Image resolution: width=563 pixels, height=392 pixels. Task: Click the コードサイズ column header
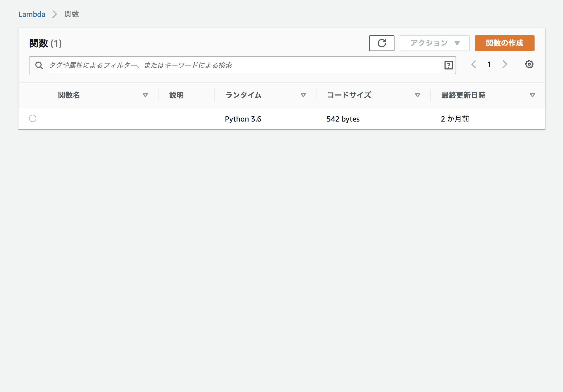point(349,95)
